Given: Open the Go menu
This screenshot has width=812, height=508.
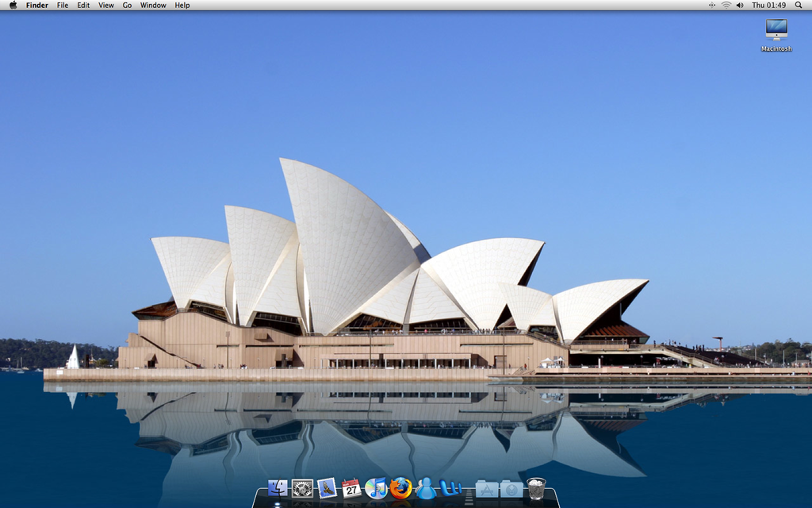Looking at the screenshot, I should [x=128, y=6].
